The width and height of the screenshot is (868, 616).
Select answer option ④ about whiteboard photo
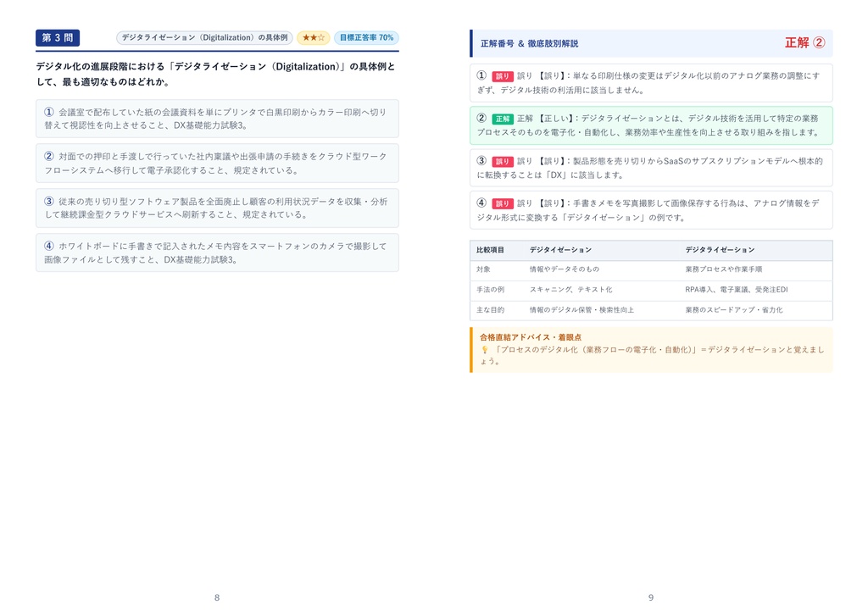click(x=217, y=253)
